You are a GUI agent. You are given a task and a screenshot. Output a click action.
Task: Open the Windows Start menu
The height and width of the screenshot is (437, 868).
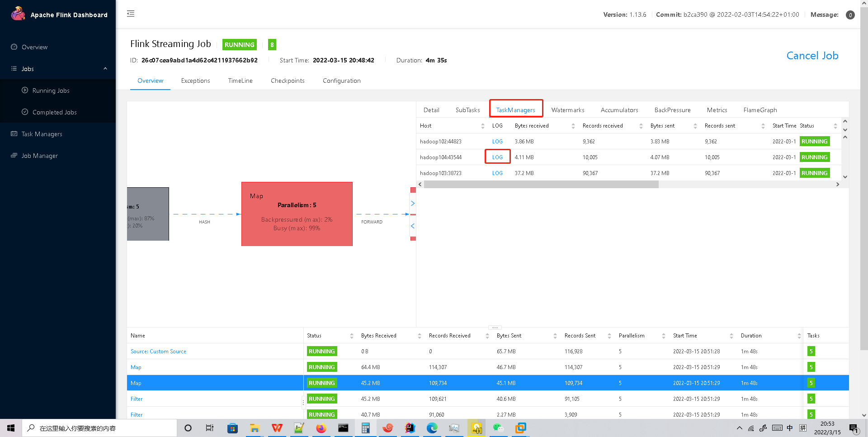[x=11, y=428]
